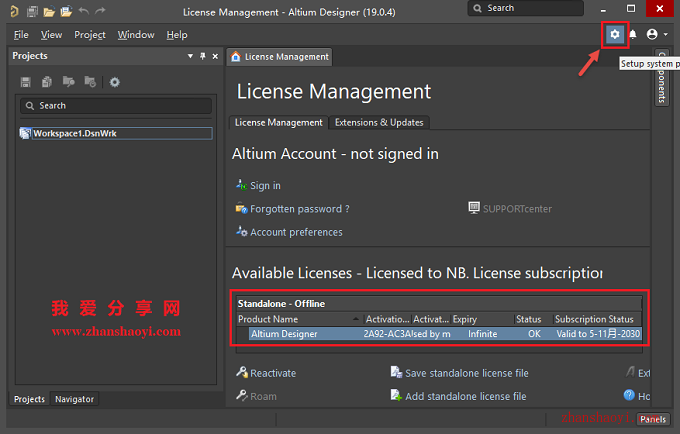Image resolution: width=680 pixels, height=434 pixels.
Task: Switch to Extensions & Updates tab
Action: 379,123
